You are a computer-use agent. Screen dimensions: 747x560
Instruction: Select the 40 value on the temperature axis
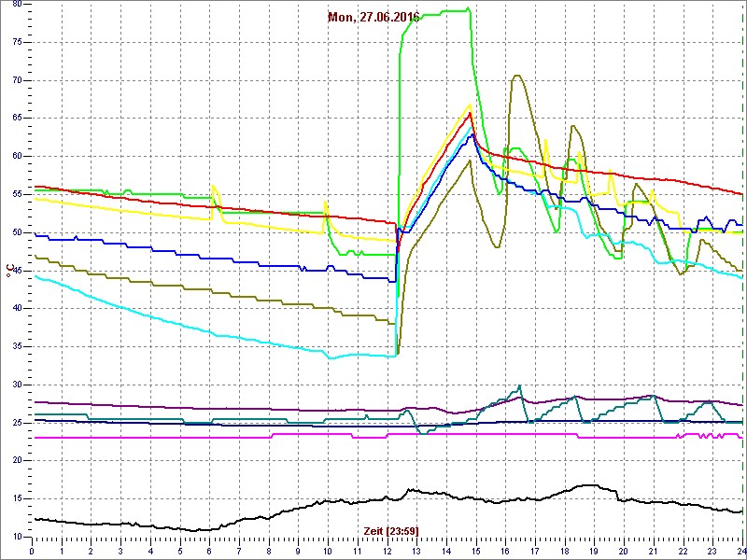16,309
